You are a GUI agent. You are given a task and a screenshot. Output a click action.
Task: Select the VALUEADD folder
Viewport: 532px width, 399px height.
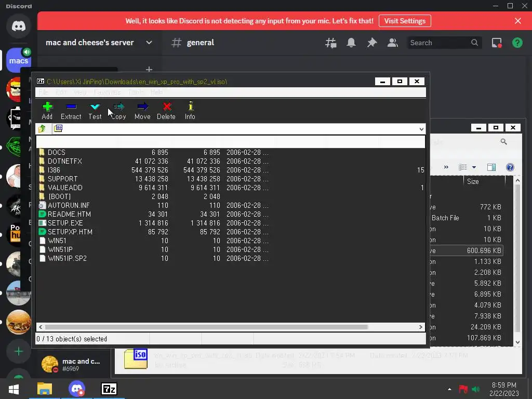tap(65, 188)
